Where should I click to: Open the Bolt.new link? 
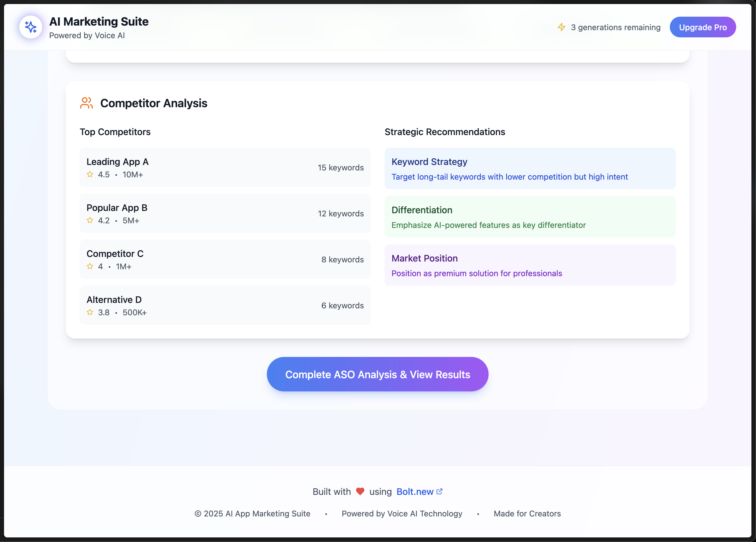[415, 492]
